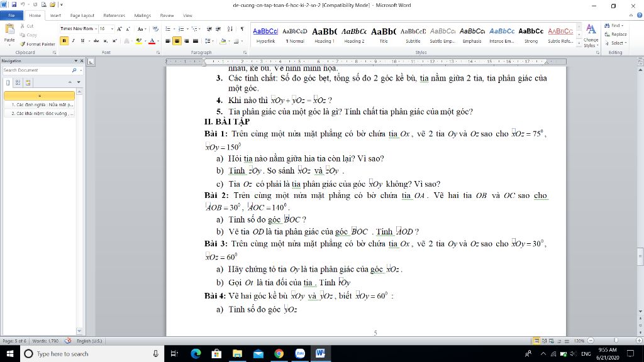644x362 pixels.
Task: Apply the Intense Emphasis style
Action: tap(501, 35)
